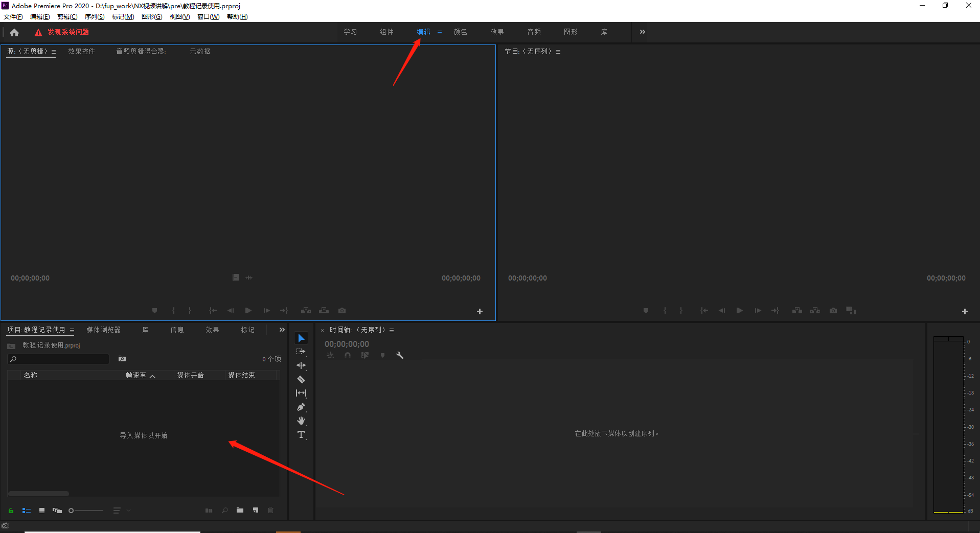Open Timeline panel menu hamburger

(392, 330)
